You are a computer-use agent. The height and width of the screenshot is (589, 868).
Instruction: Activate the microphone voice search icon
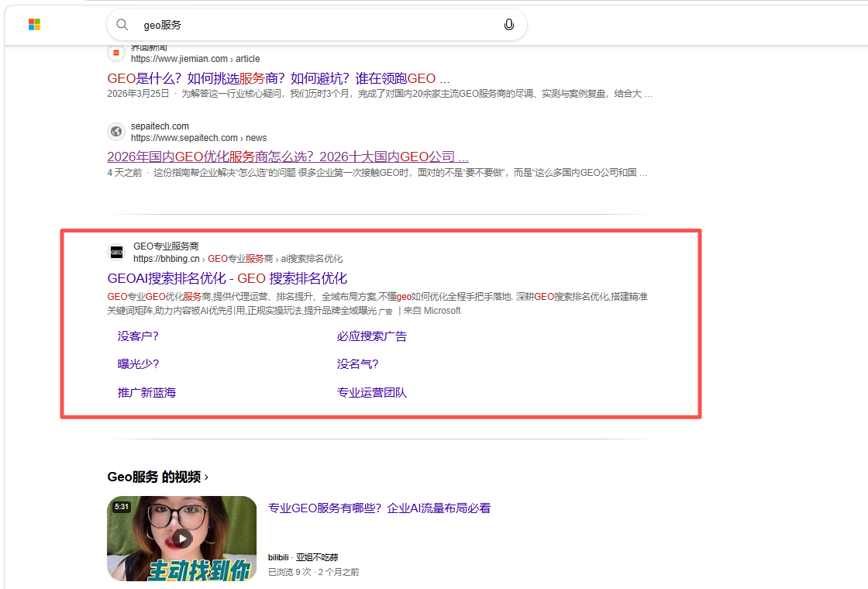tap(508, 24)
